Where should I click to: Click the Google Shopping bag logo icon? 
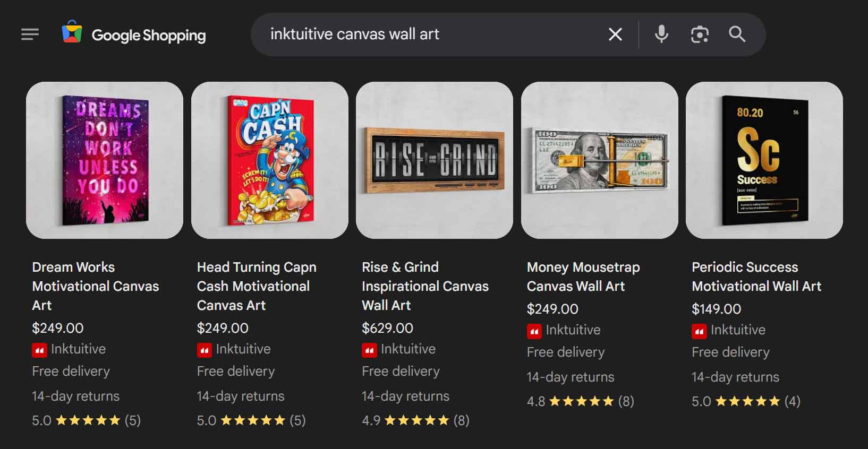72,32
